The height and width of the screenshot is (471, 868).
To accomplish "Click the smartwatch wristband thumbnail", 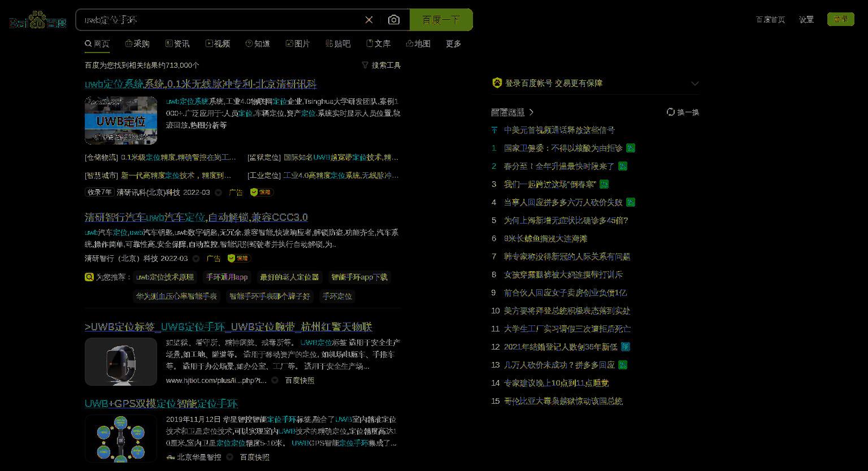I will tap(121, 362).
